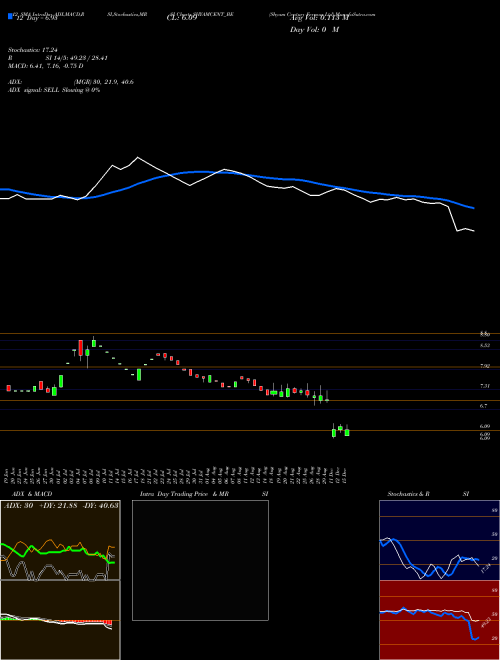This screenshot has height=660, width=500.
Task: Click the 6.7 price axis label
Action: click(484, 406)
